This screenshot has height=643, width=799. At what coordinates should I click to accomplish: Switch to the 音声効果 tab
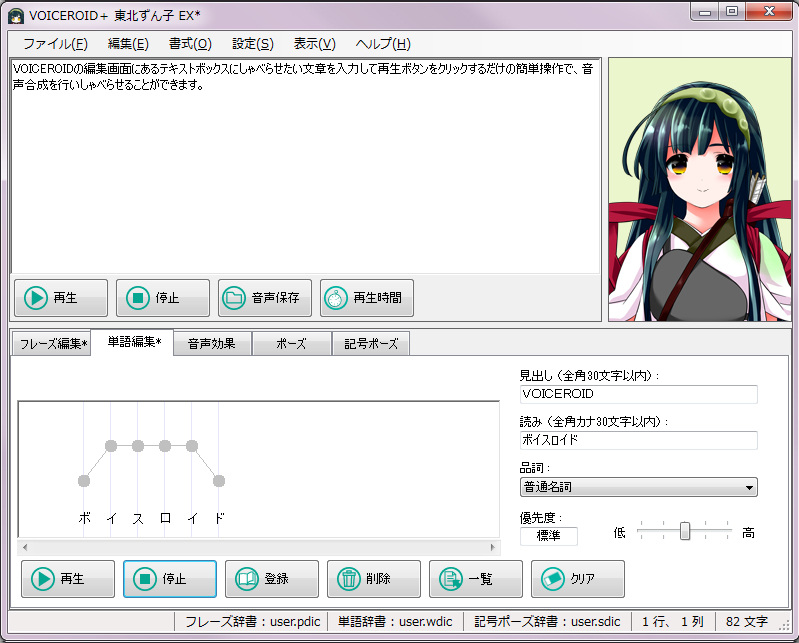pyautogui.click(x=212, y=344)
